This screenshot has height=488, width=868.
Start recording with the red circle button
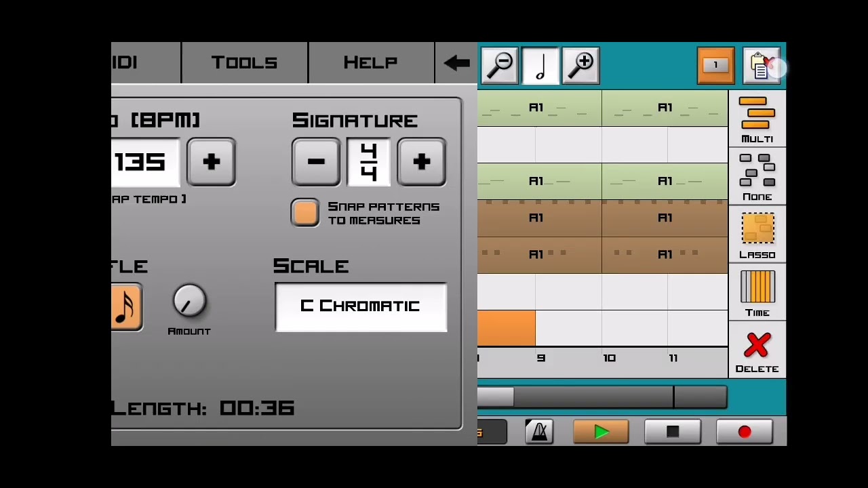[745, 432]
